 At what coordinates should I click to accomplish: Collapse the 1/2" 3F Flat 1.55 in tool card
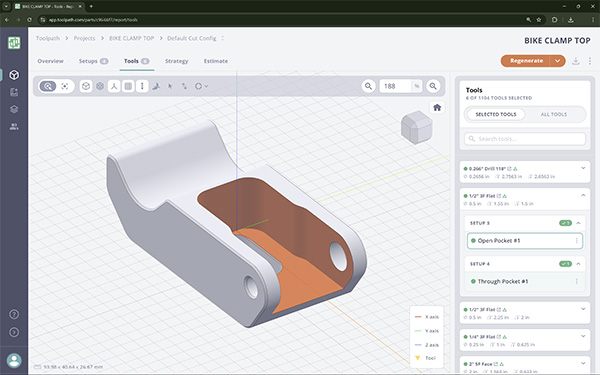click(583, 195)
